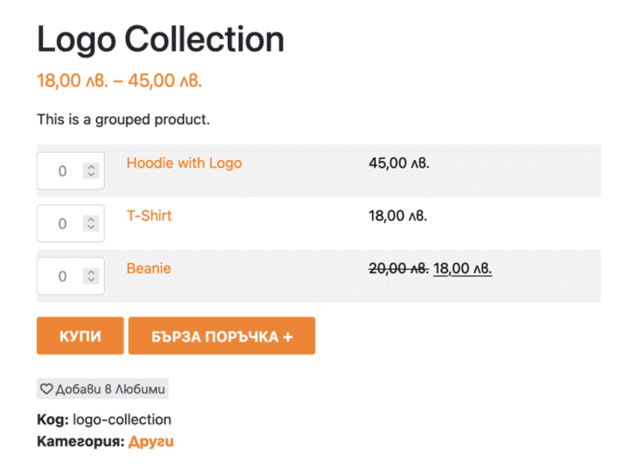Increase T-Shirt quantity with up arrow
This screenshot has height=464, width=628.
pos(91,219)
